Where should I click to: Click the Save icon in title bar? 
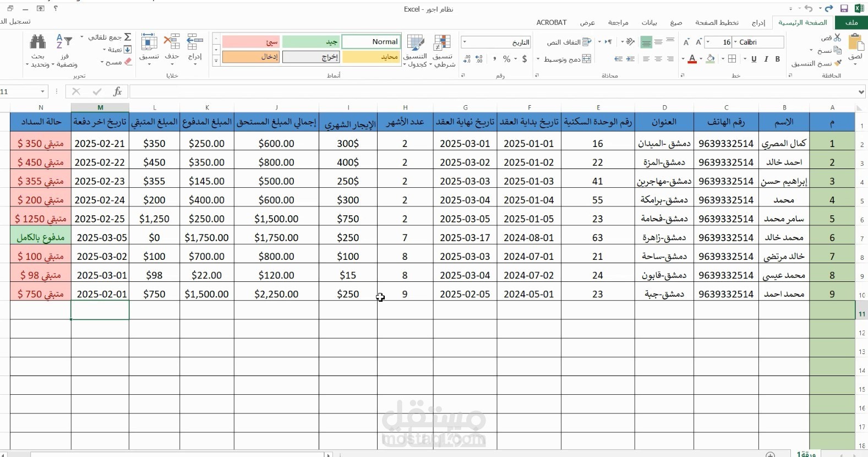click(x=844, y=9)
